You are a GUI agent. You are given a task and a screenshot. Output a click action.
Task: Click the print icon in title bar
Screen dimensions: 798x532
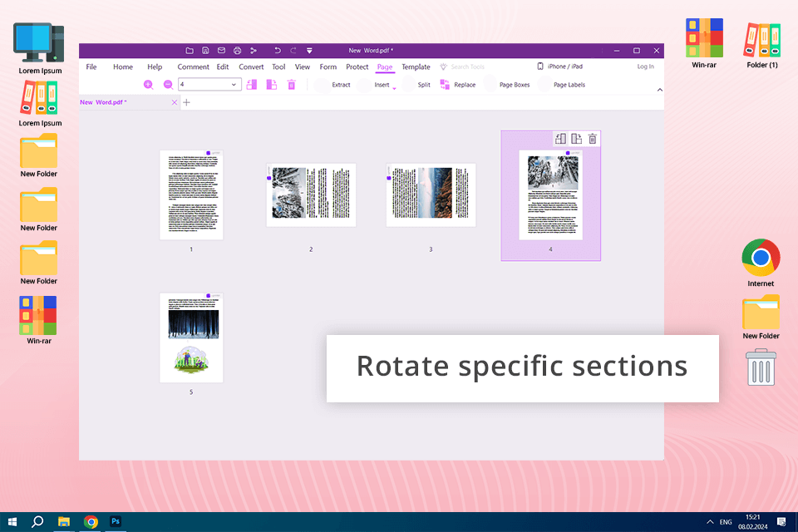click(237, 51)
